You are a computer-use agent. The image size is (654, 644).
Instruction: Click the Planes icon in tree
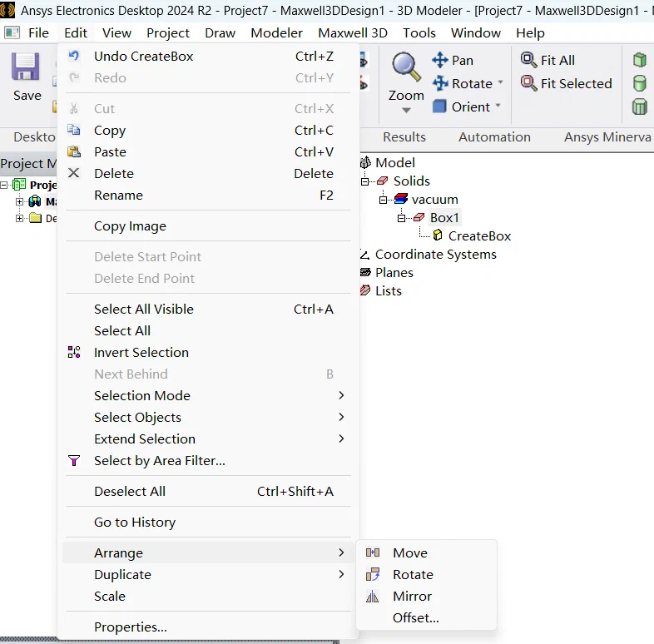pos(365,272)
